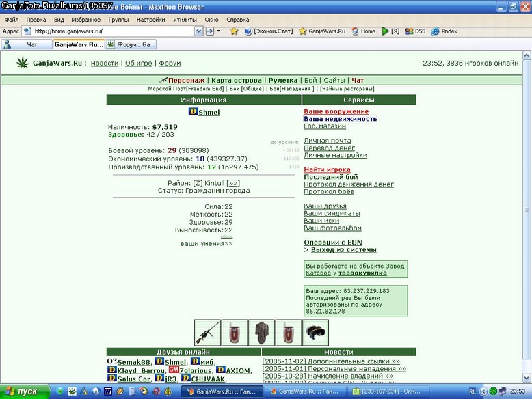Click Найти игрока link
The width and height of the screenshot is (532, 399).
click(327, 169)
